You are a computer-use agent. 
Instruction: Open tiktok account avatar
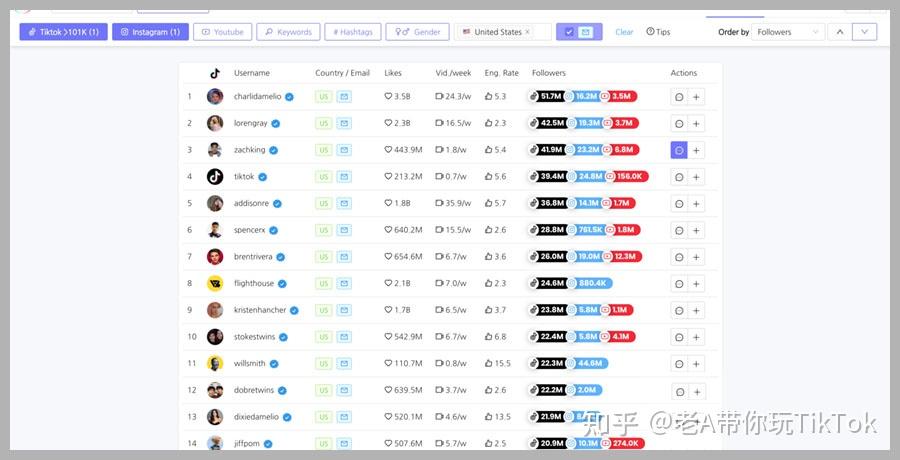coord(215,176)
